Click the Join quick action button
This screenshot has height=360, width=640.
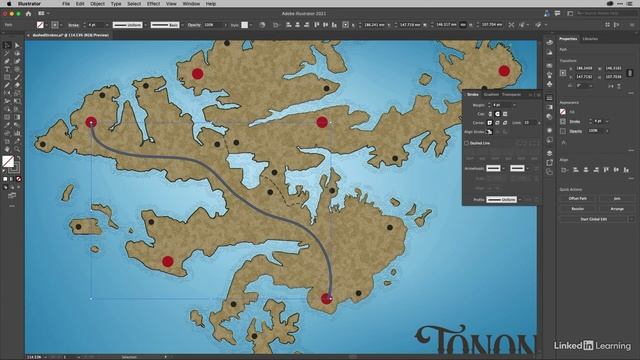pyautogui.click(x=617, y=198)
